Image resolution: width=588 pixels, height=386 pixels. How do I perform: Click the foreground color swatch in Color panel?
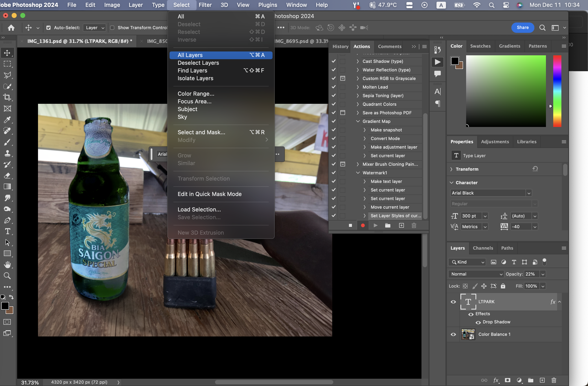click(455, 61)
